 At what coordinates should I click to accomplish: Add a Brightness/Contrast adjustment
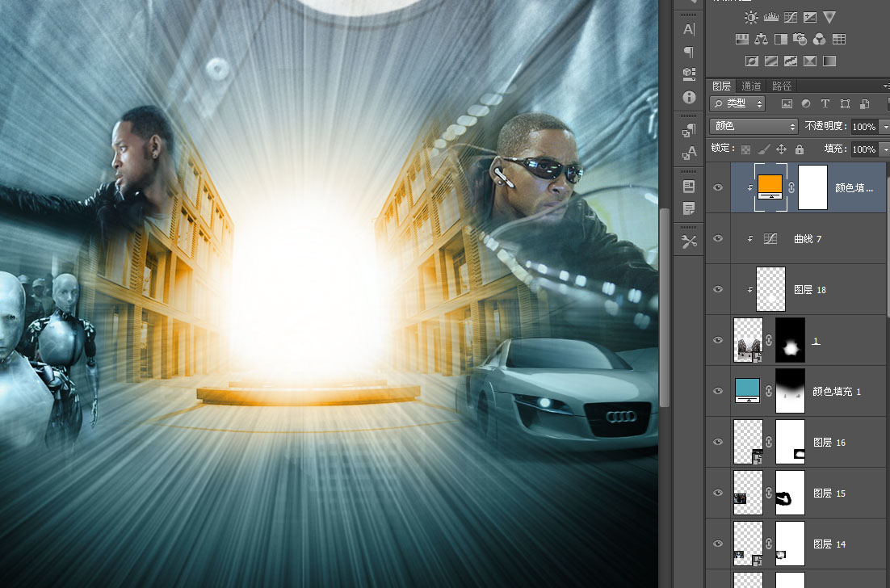click(751, 18)
